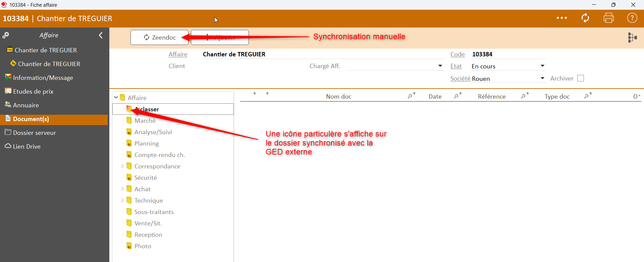Open Etudes de prix in sidebar
This screenshot has height=262, width=644.
coord(33,92)
